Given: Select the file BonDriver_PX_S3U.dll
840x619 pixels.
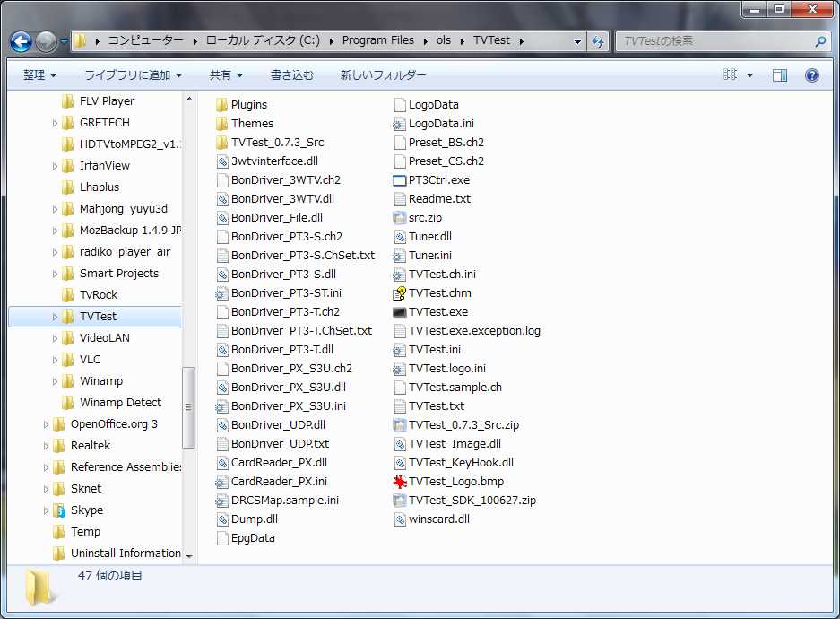Looking at the screenshot, I should point(288,388).
